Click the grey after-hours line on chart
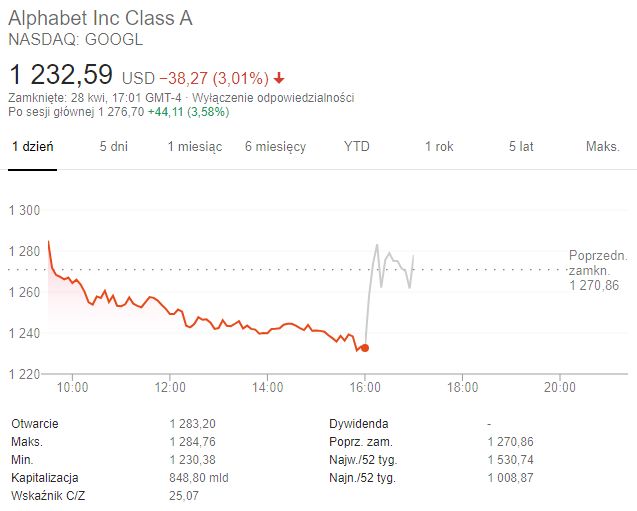Screen dimensions: 637x511 coord(393,263)
